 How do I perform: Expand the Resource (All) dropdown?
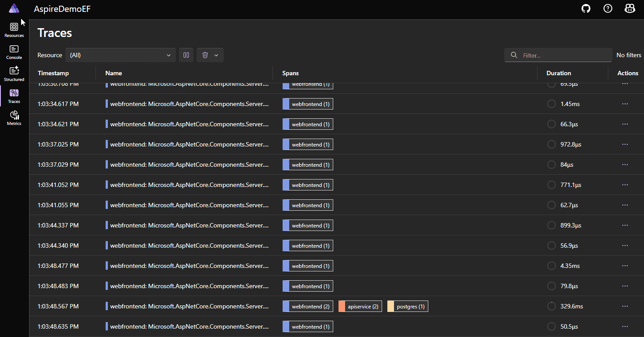tap(120, 55)
